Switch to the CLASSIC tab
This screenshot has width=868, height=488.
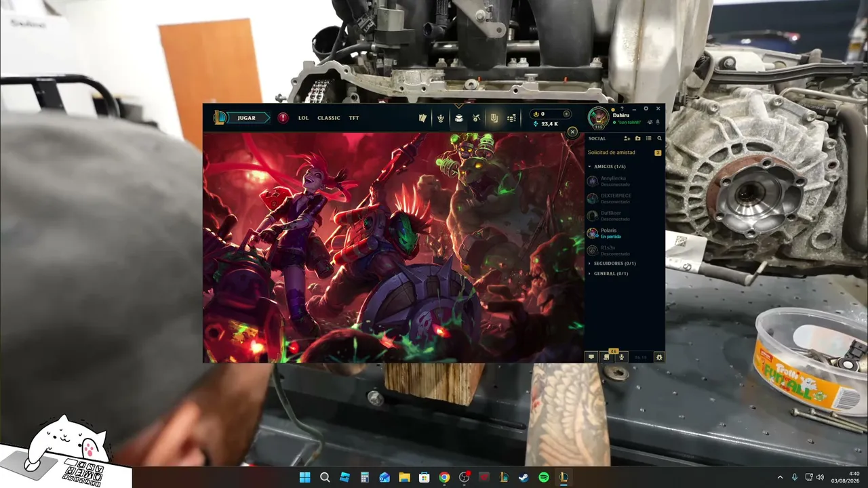[329, 118]
